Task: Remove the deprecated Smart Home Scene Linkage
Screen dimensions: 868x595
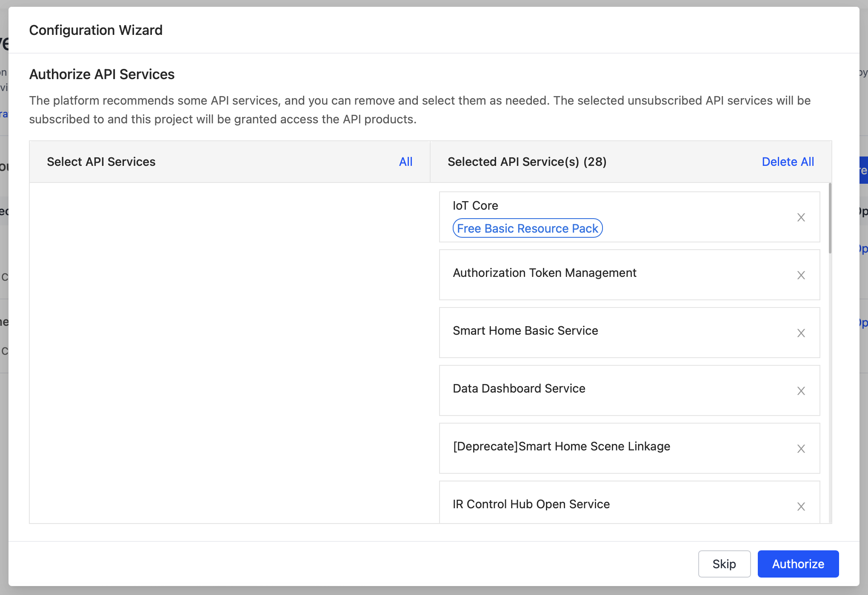Action: point(801,449)
